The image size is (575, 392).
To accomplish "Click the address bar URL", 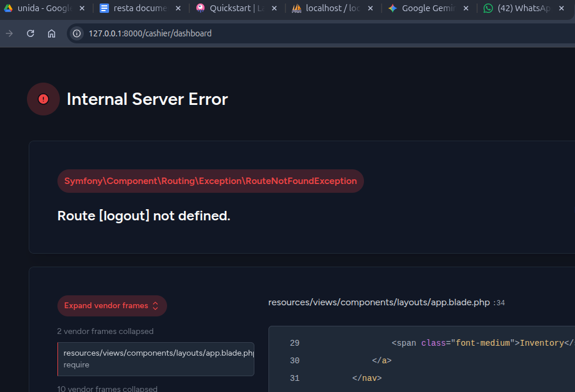I will click(x=150, y=33).
